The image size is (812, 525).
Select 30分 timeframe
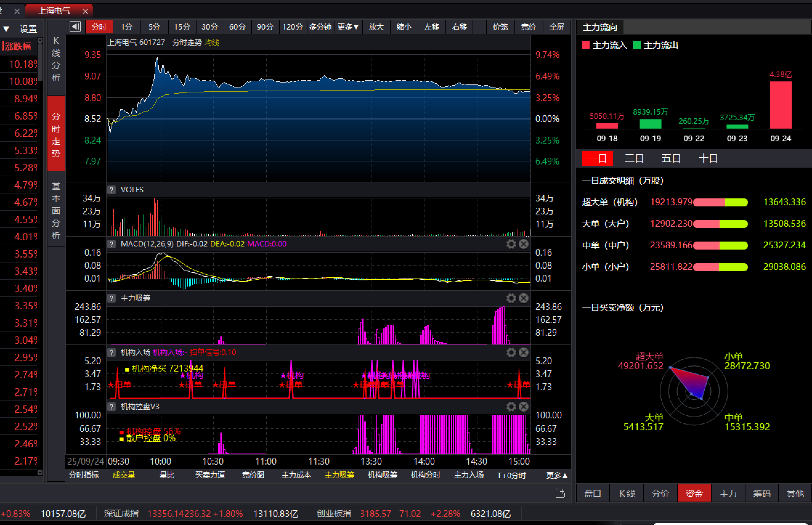coord(209,26)
